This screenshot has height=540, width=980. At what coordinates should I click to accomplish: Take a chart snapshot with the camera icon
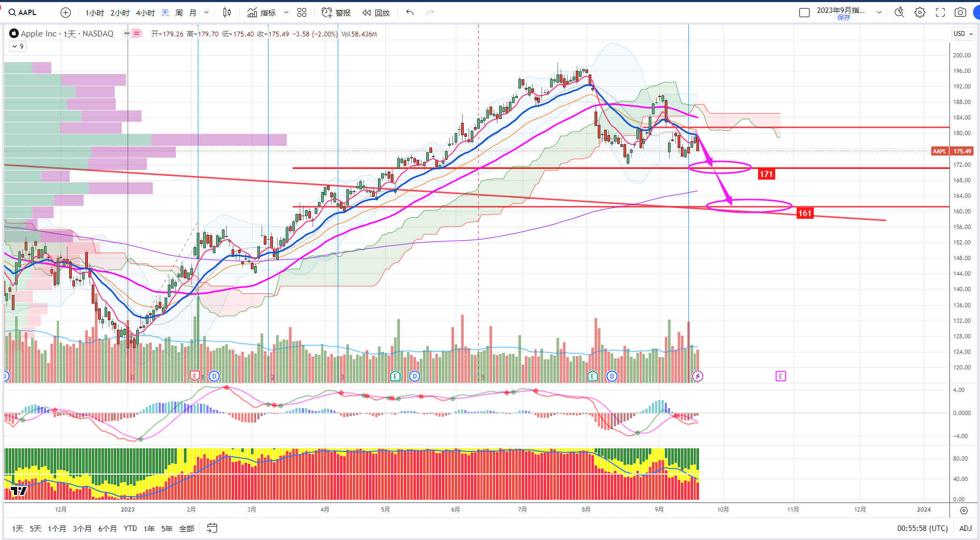(x=961, y=12)
